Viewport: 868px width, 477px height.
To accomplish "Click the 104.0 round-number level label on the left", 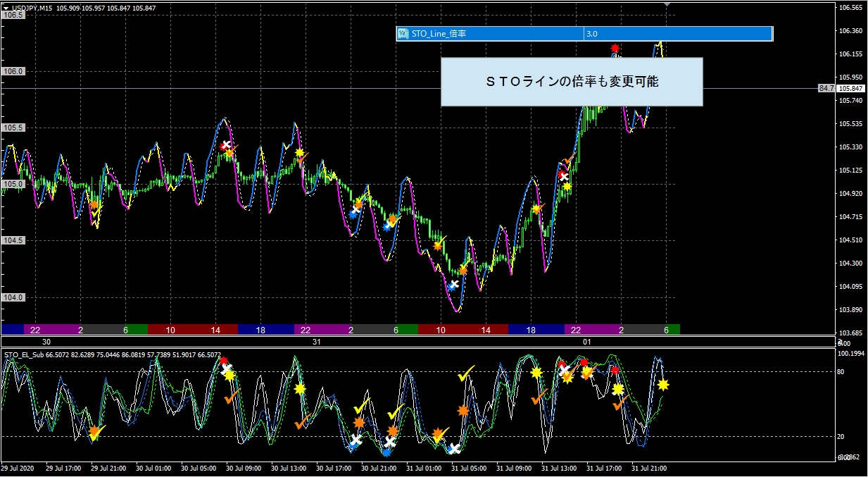I will 13,297.
